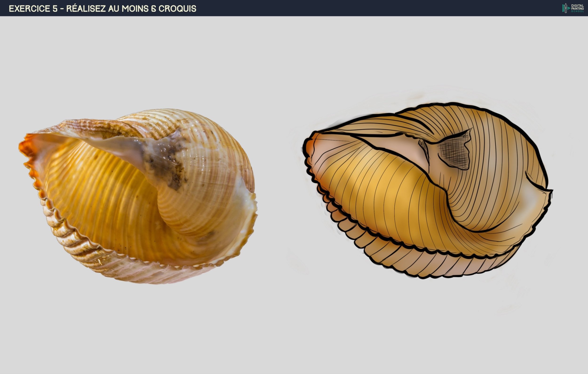
Task: Click the stylus pen logo icon
Action: pyautogui.click(x=566, y=8)
